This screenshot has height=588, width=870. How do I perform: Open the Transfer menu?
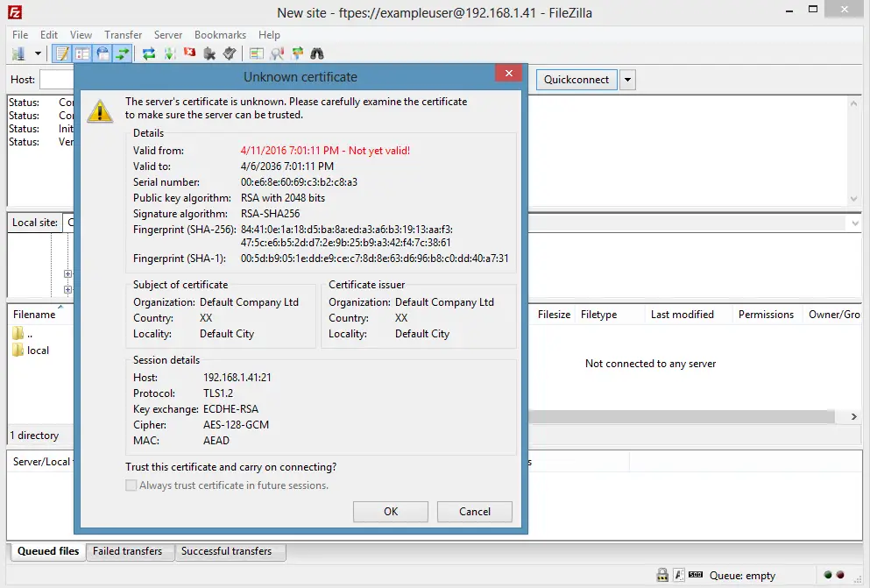[124, 35]
